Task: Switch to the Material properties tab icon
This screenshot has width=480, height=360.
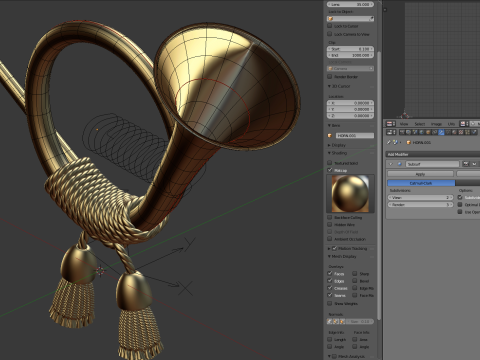Action: [454, 132]
